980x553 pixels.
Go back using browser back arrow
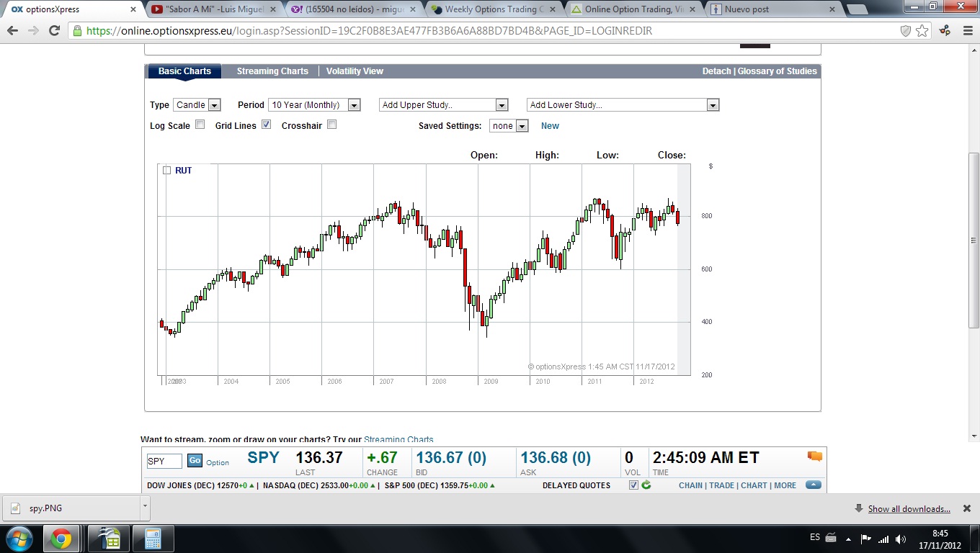(x=12, y=31)
